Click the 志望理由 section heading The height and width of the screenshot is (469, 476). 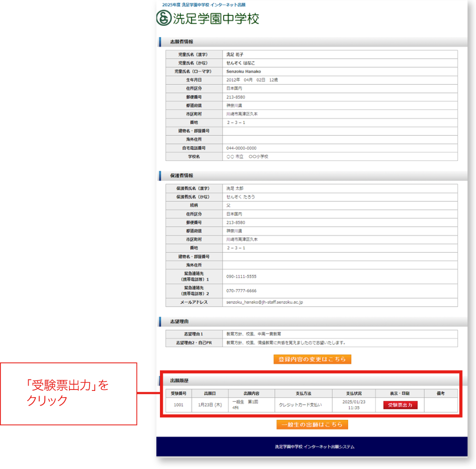[x=179, y=321]
